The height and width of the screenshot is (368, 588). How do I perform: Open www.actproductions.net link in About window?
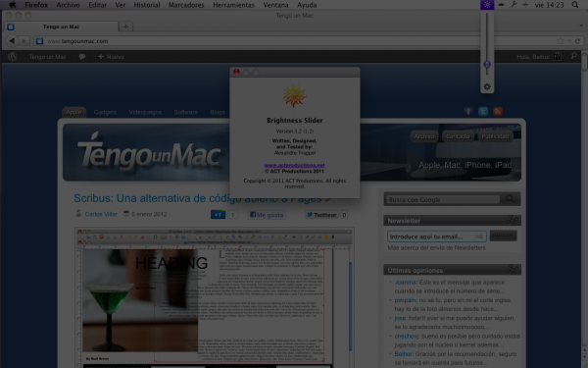tap(294, 165)
